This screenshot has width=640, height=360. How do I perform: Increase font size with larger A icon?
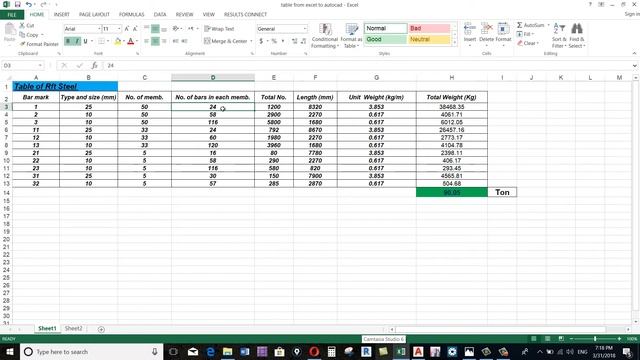pyautogui.click(x=127, y=29)
